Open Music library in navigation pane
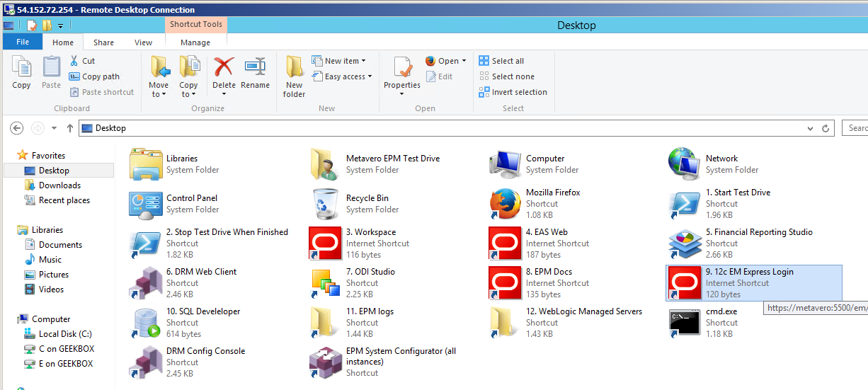This screenshot has width=868, height=390. 43,260
